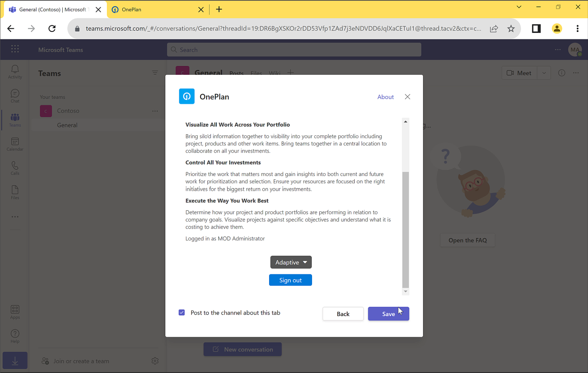Bookmark this page with star icon

(x=511, y=28)
